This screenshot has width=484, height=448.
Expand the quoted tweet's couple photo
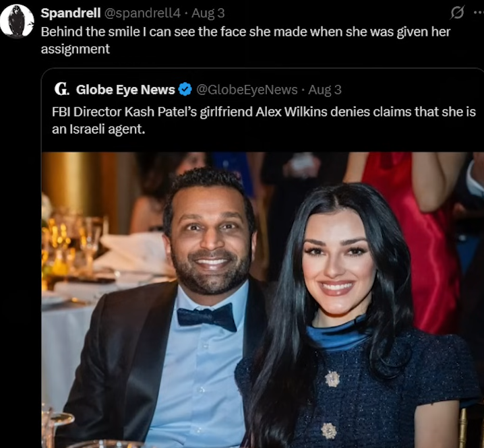tap(263, 300)
